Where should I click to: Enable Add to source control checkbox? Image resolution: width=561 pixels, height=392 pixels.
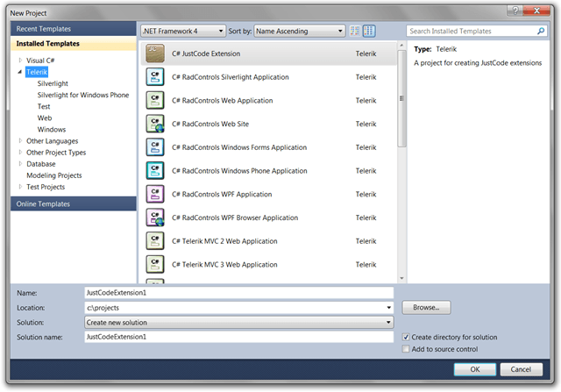point(406,349)
